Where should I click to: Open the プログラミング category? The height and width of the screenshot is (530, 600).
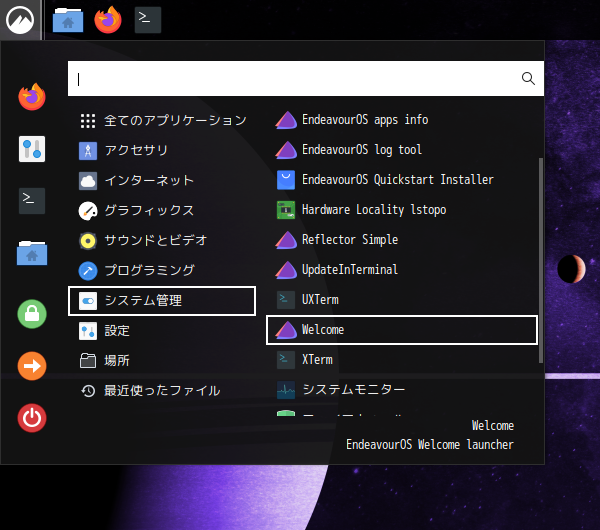162,271
